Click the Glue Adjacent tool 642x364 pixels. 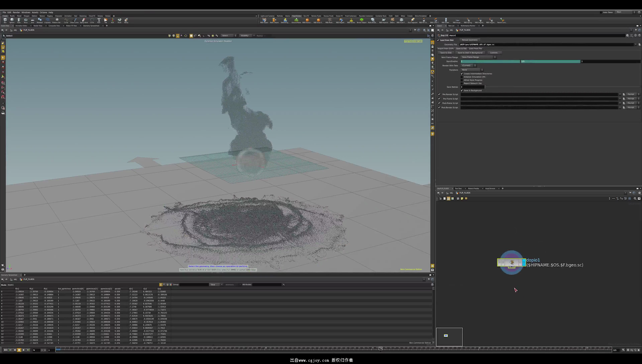click(413, 20)
